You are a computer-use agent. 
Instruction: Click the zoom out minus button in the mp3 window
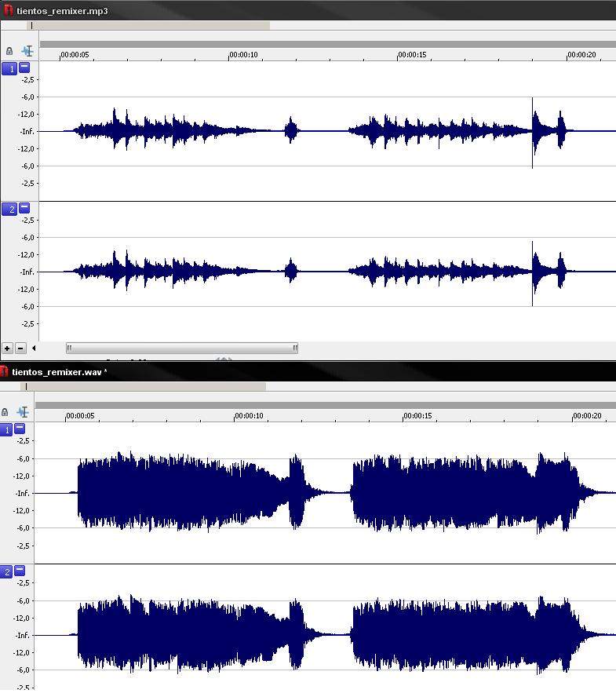[20, 348]
